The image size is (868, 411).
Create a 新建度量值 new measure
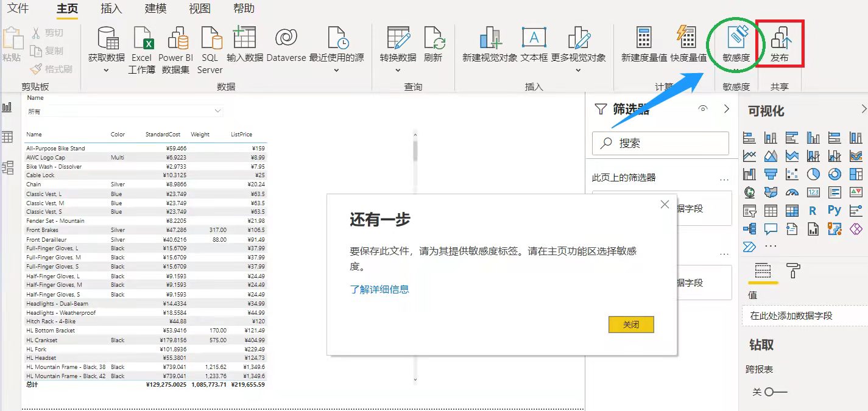644,44
